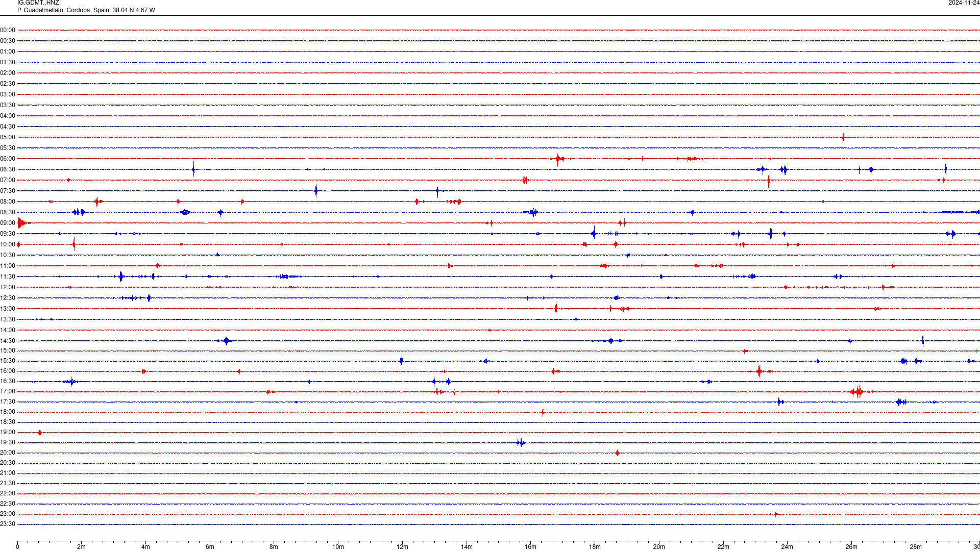
Task: Click the 16m tick on the time axis
Action: point(531,547)
